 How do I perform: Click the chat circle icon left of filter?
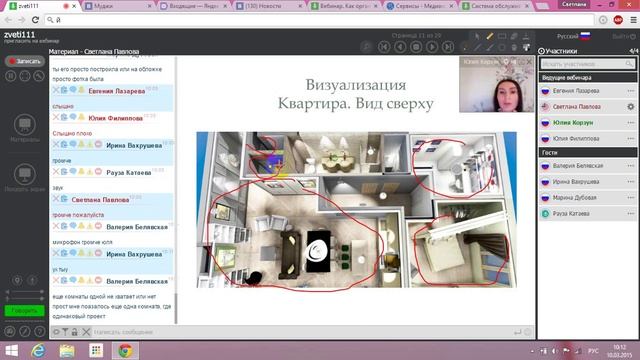pyautogui.click(x=56, y=332)
